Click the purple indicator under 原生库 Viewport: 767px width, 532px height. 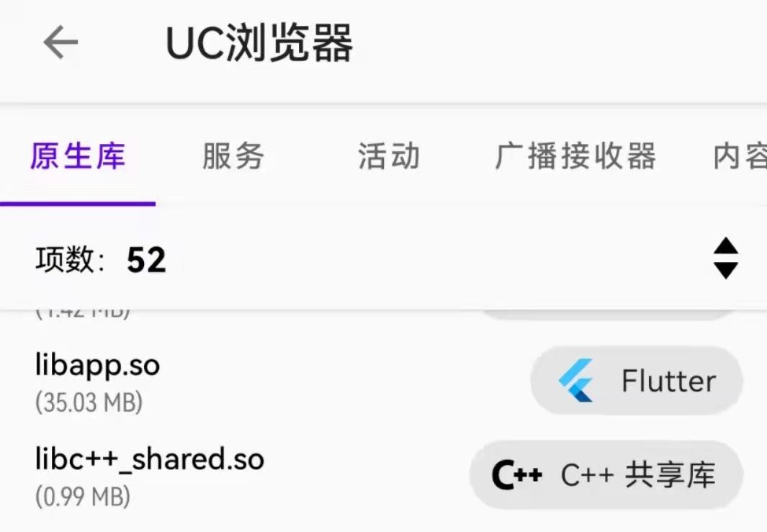[78, 204]
